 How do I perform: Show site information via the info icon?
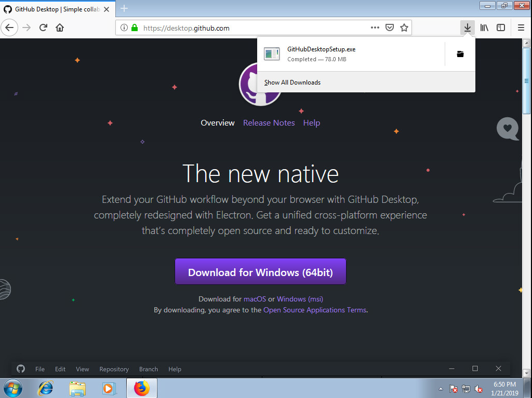tap(124, 28)
